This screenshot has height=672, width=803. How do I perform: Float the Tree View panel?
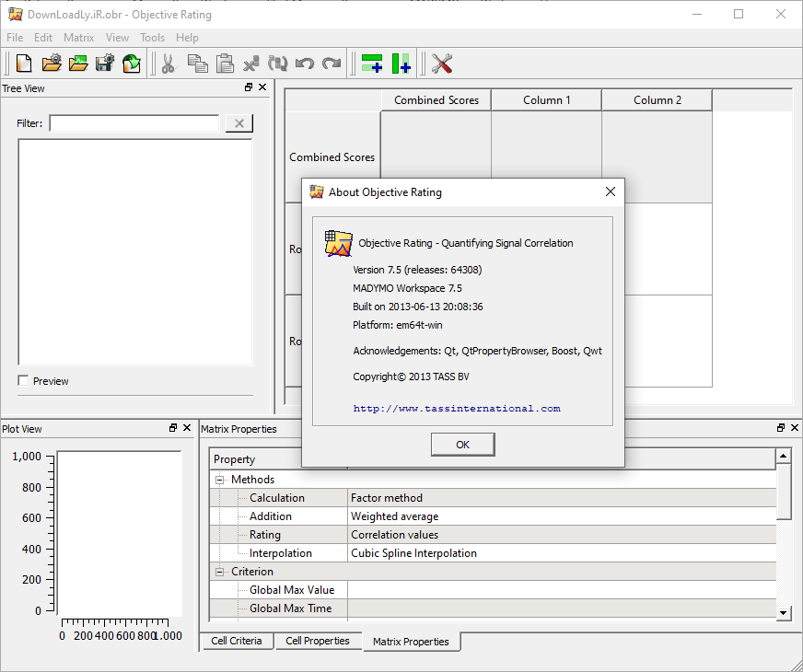coord(249,87)
